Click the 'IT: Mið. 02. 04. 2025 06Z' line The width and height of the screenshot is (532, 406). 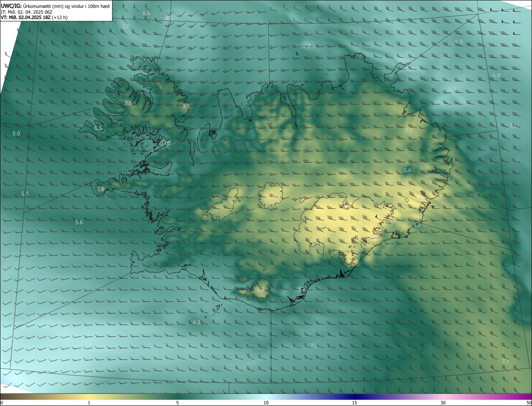click(x=27, y=12)
